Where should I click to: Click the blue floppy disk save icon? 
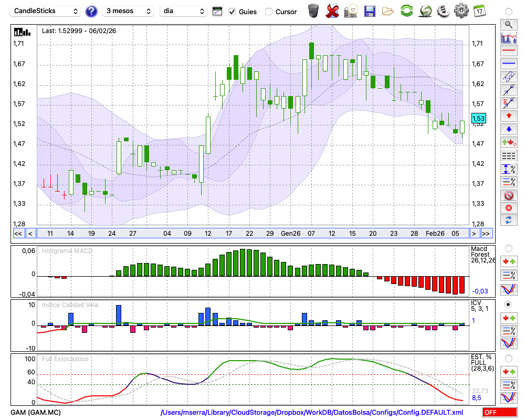click(x=370, y=10)
